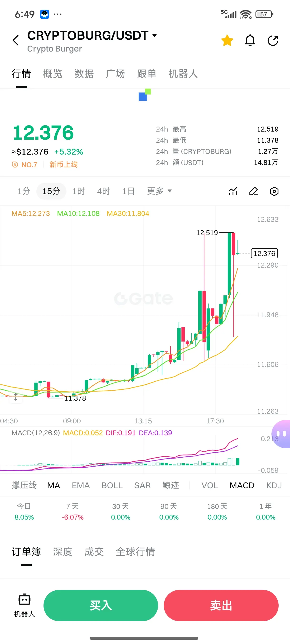Tap the 新币上线 tag

[63, 165]
